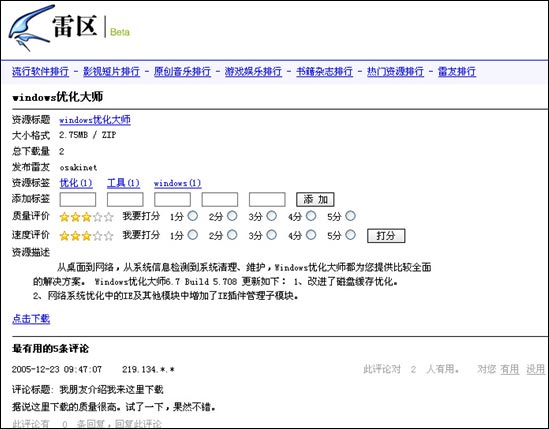Open 流行软件排行 ranking link
The image size is (549, 429).
[x=41, y=72]
